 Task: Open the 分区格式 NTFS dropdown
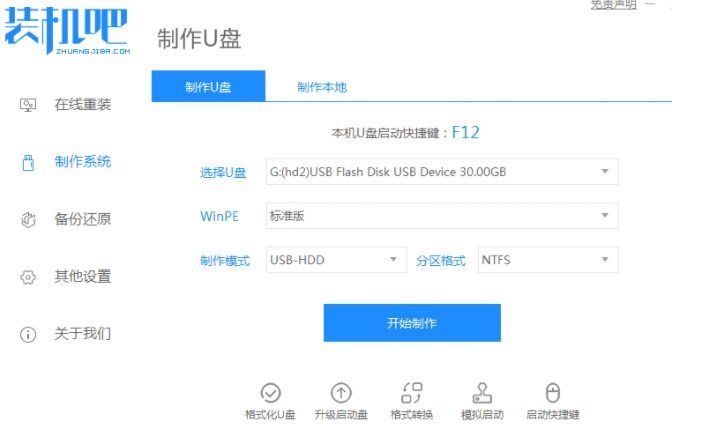548,260
